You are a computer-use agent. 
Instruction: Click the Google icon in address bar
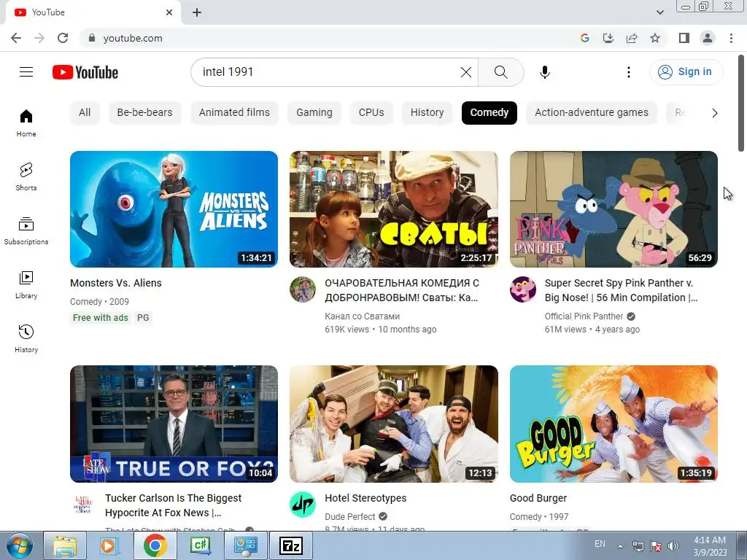pyautogui.click(x=585, y=38)
